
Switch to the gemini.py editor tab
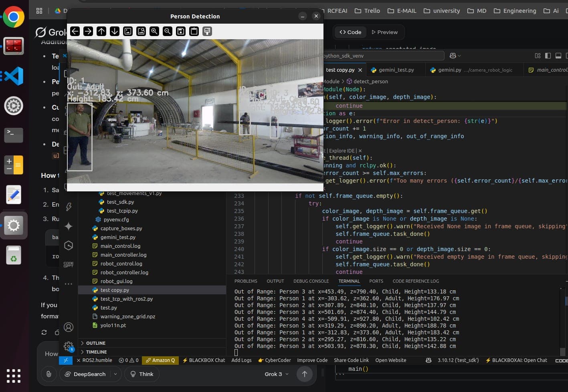click(475, 70)
